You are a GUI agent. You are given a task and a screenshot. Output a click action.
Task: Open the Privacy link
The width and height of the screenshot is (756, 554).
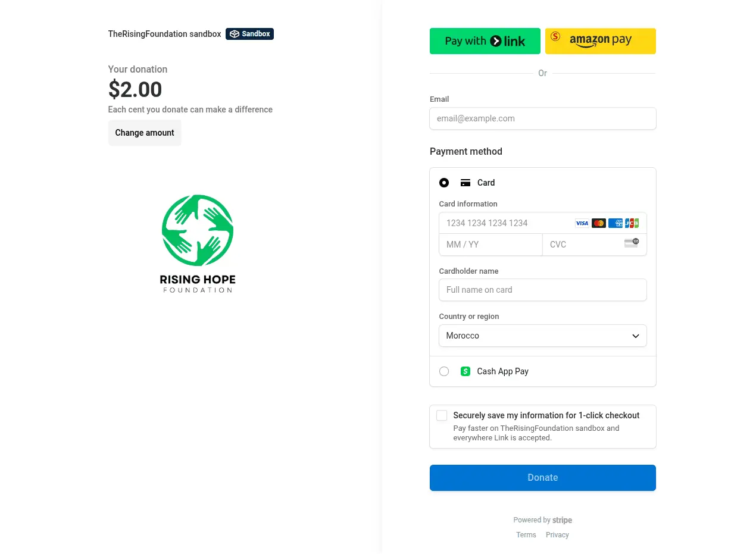557,535
